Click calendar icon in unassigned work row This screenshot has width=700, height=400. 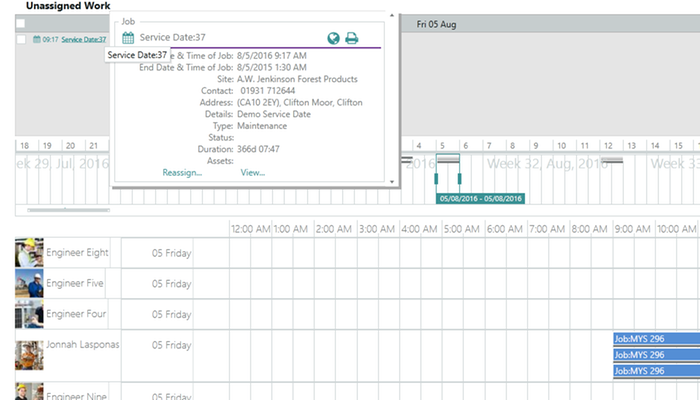point(37,39)
